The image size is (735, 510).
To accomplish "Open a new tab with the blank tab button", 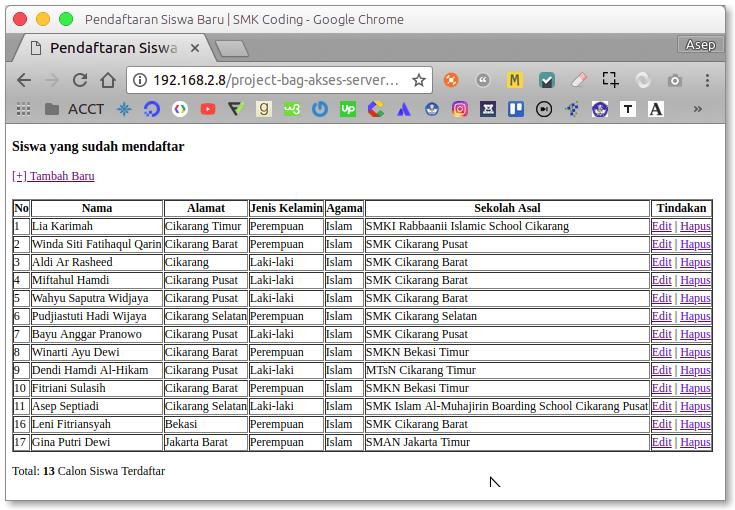I will click(232, 49).
